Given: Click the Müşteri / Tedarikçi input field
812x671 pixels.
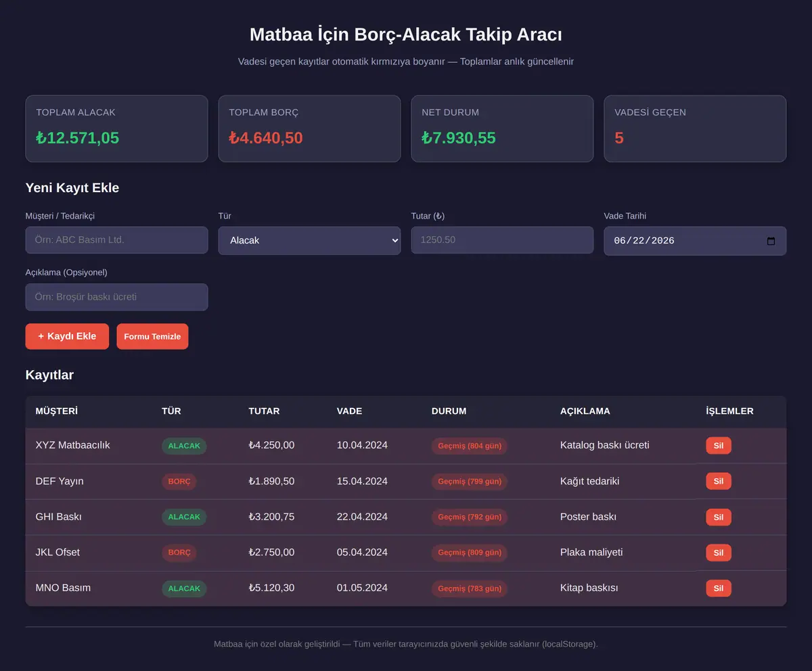Looking at the screenshot, I should [x=116, y=240].
